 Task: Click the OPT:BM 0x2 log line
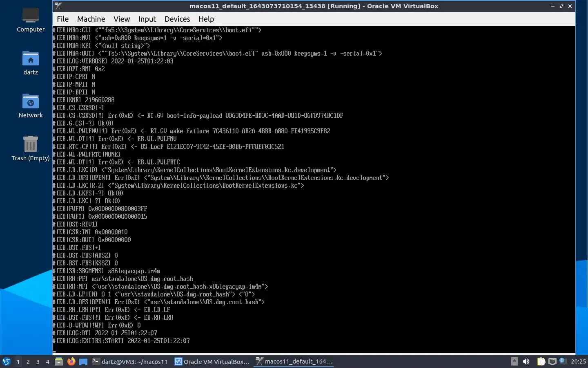79,69
